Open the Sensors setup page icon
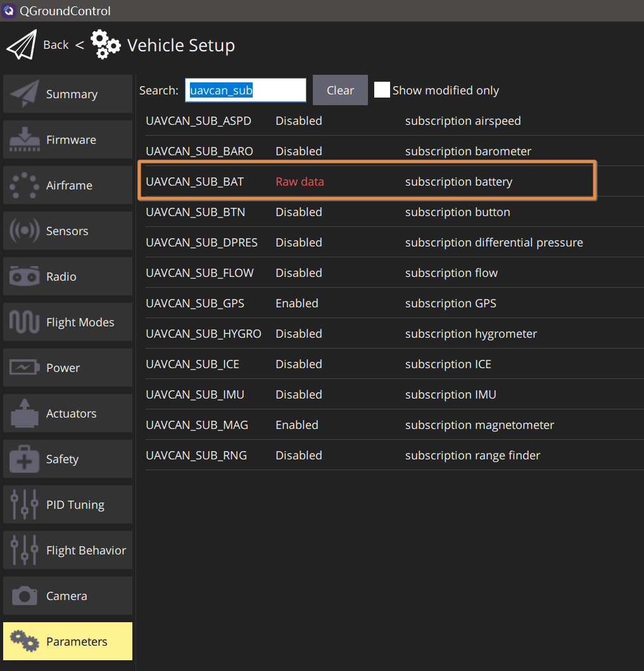The image size is (644, 671). click(23, 231)
